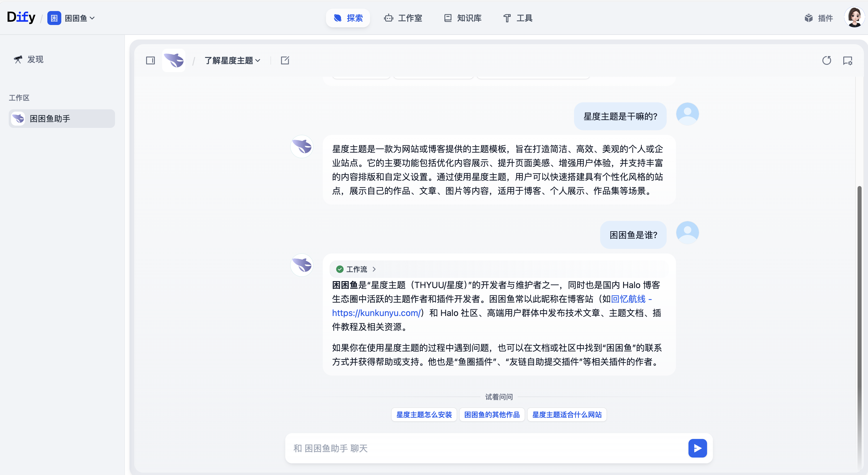Click the 工作区 section label

tap(19, 98)
